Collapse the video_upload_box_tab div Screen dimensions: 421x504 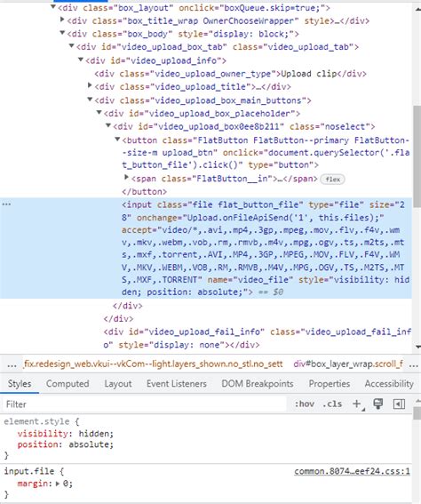pos(72,46)
